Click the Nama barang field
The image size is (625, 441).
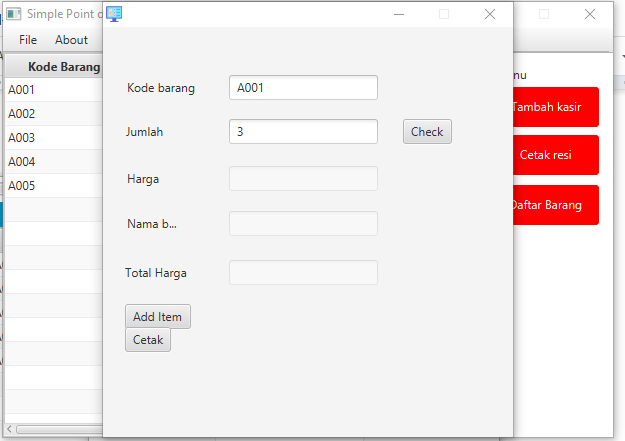tap(303, 224)
